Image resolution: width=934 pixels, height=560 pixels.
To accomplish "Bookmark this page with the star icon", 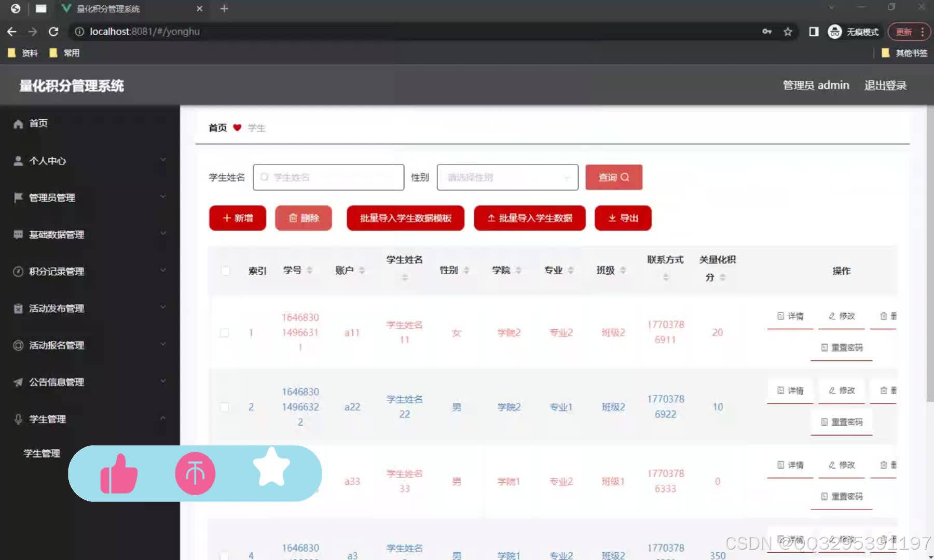I will (788, 32).
